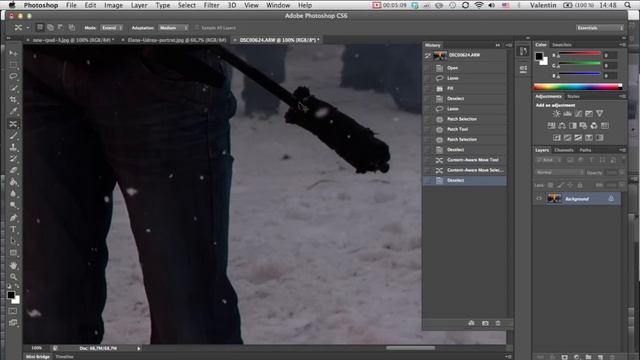This screenshot has height=360, width=640.
Task: Toggle lock image pixels in Layers
Action: 560,185
